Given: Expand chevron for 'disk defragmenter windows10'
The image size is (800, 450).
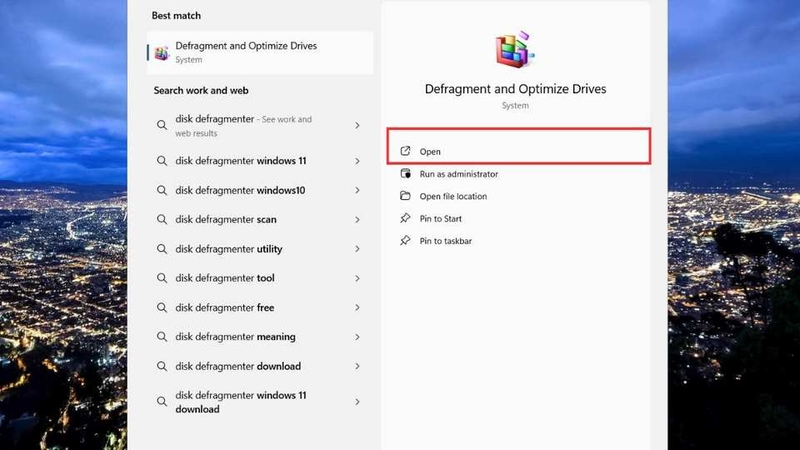Looking at the screenshot, I should 357,190.
